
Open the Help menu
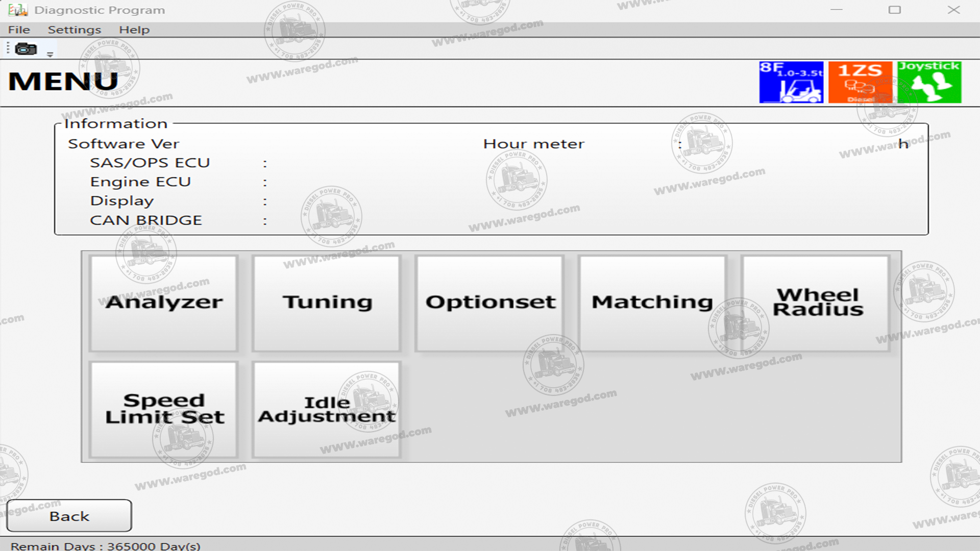[134, 30]
